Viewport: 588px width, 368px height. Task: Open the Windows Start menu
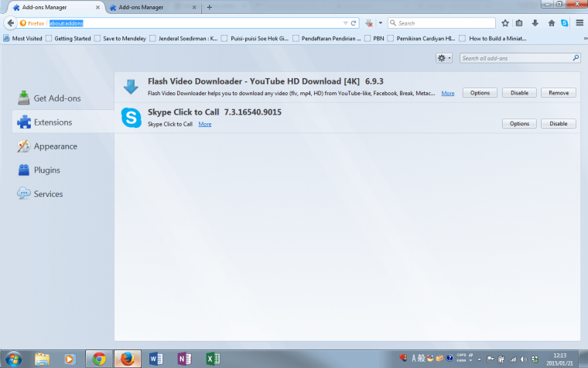[x=13, y=359]
